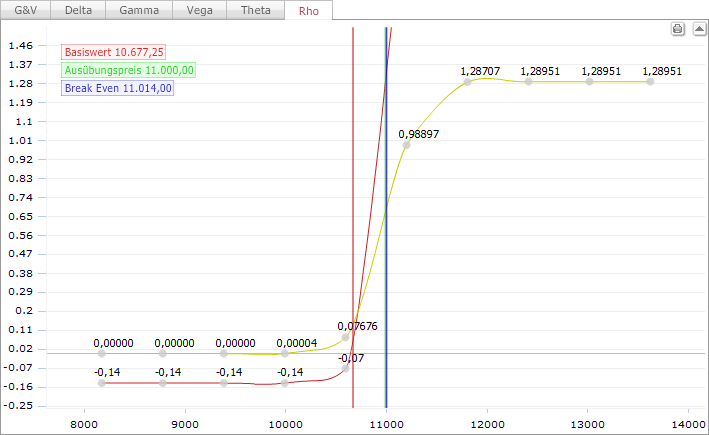Click the 11000 x-axis label

click(387, 423)
